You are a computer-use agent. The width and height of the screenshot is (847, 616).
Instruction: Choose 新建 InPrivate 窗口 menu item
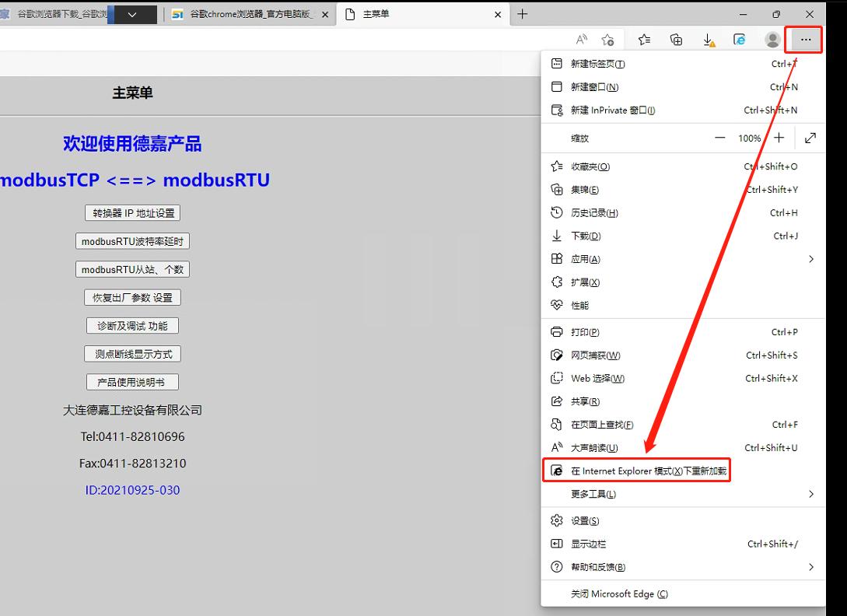613,110
